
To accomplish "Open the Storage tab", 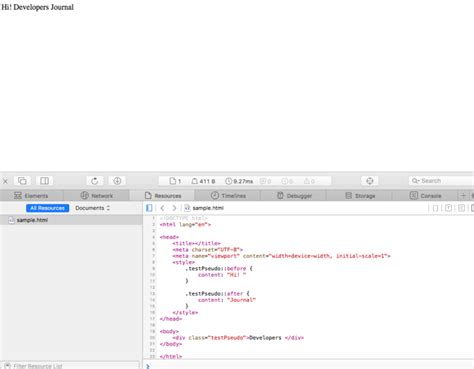I will point(360,196).
